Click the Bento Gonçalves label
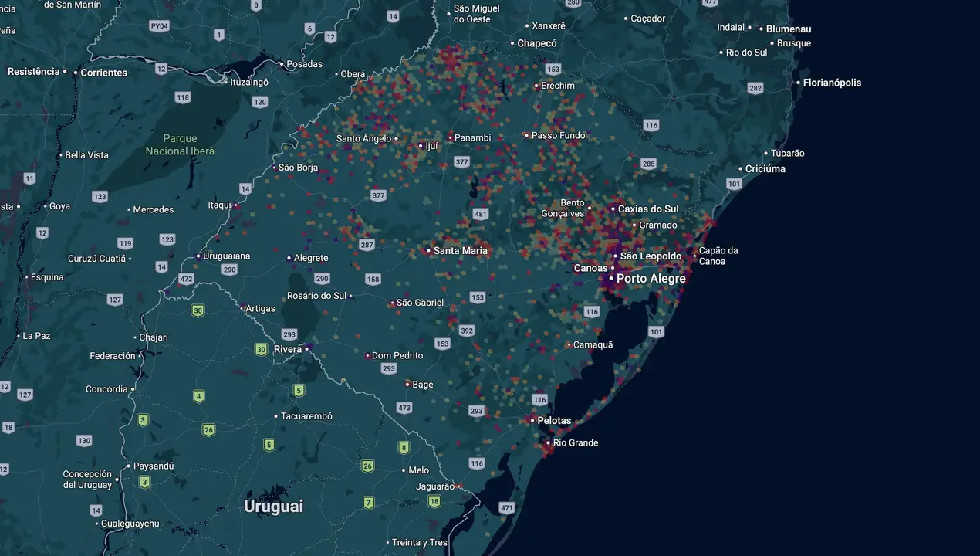The width and height of the screenshot is (980, 556). [563, 208]
